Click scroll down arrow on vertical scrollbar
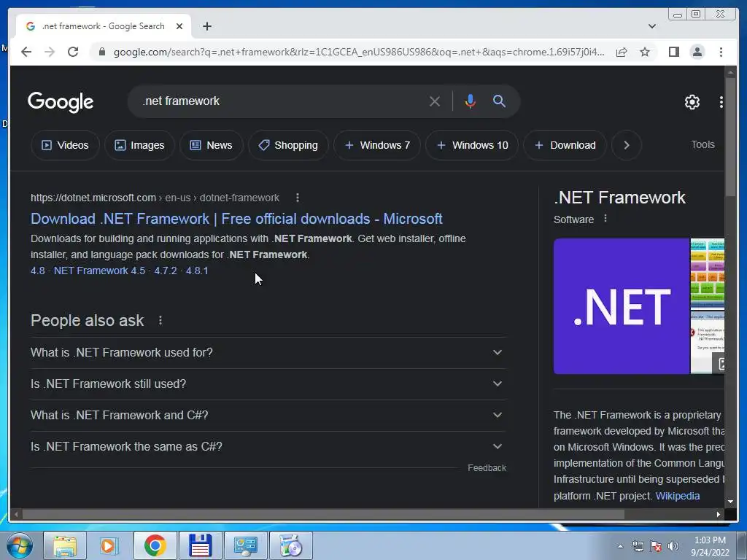The width and height of the screenshot is (747, 560). (x=729, y=502)
